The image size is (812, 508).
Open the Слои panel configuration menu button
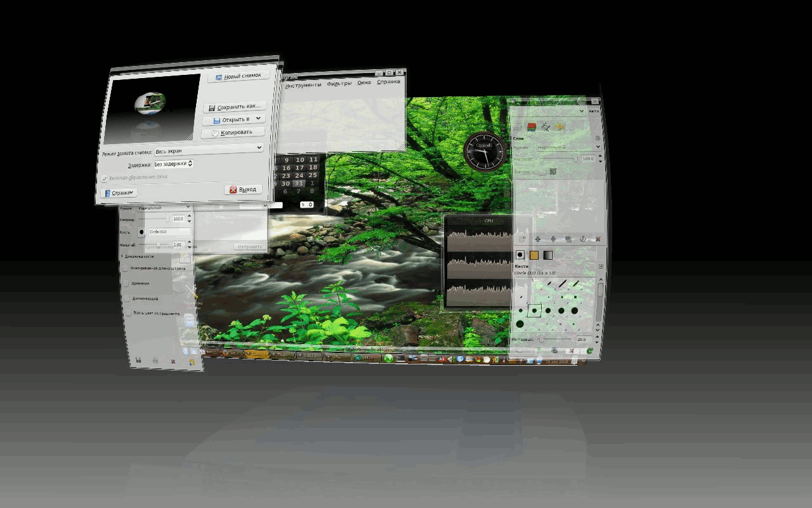point(598,138)
